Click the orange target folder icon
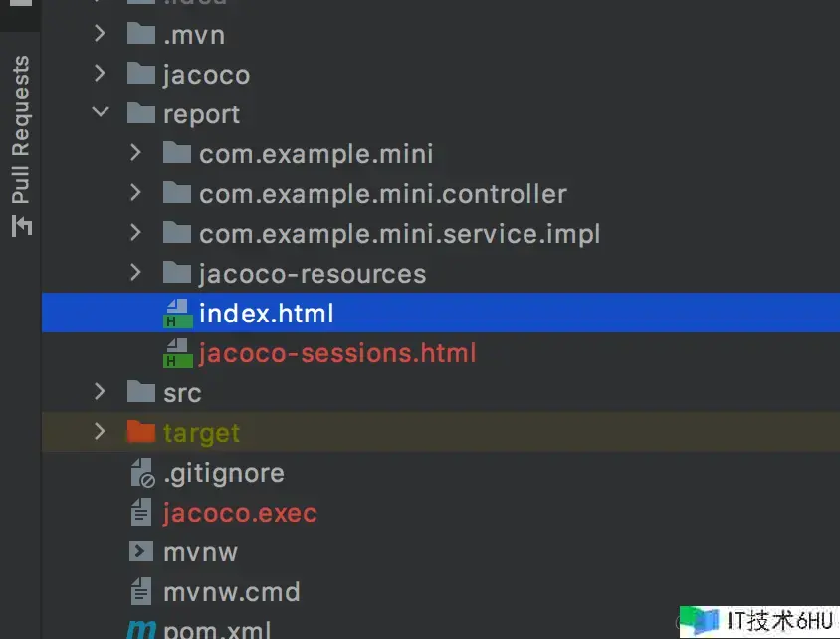Viewport: 840px width, 639px height. (141, 433)
